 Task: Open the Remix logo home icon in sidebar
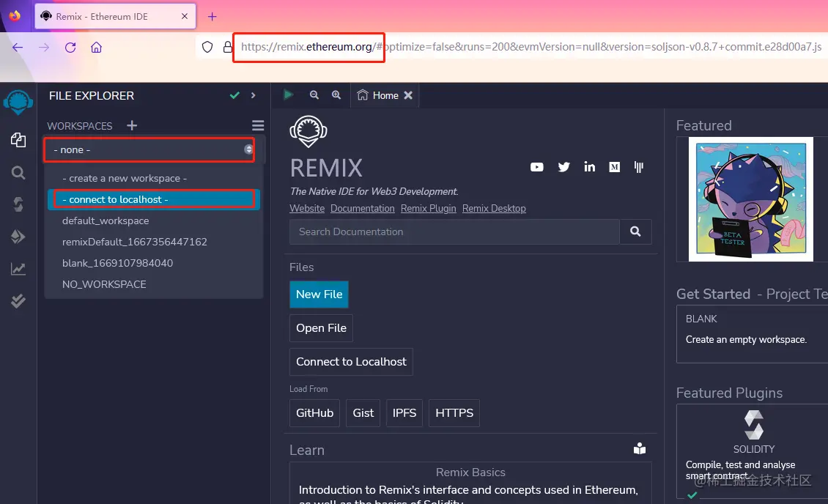[18, 103]
